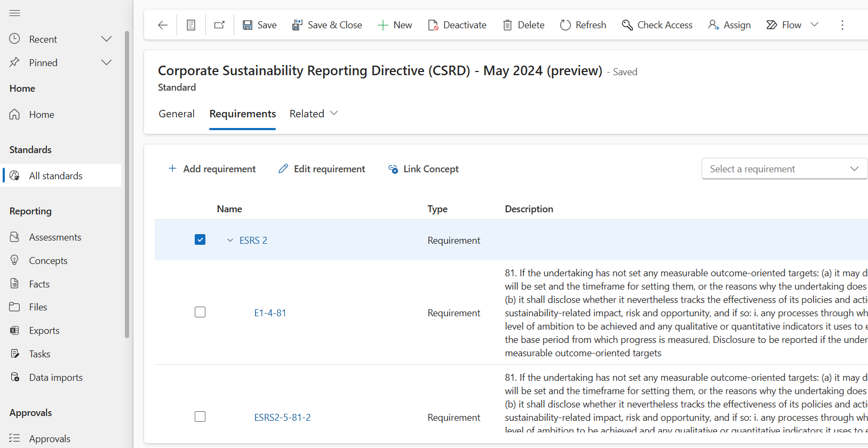Save the standard record
The height and width of the screenshot is (448, 868).
point(260,25)
